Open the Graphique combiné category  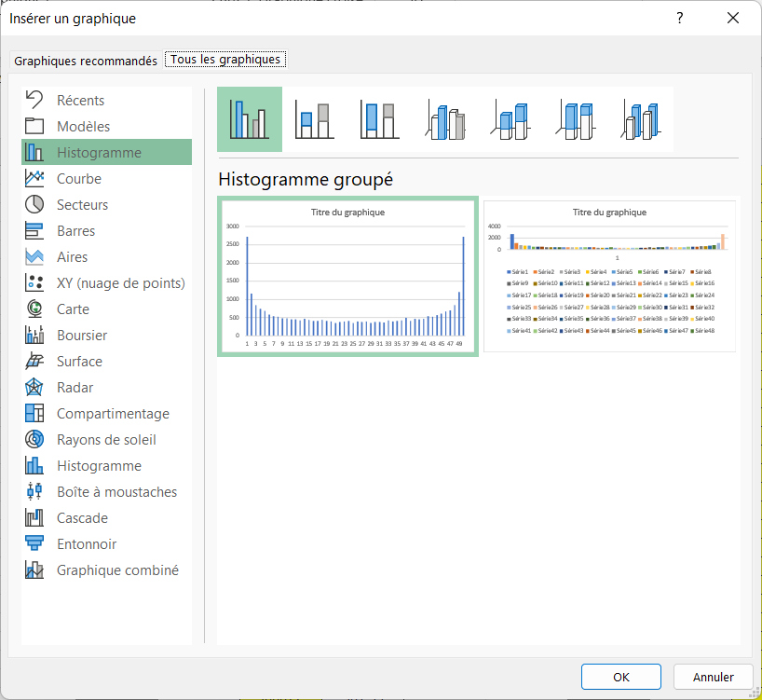[106, 570]
